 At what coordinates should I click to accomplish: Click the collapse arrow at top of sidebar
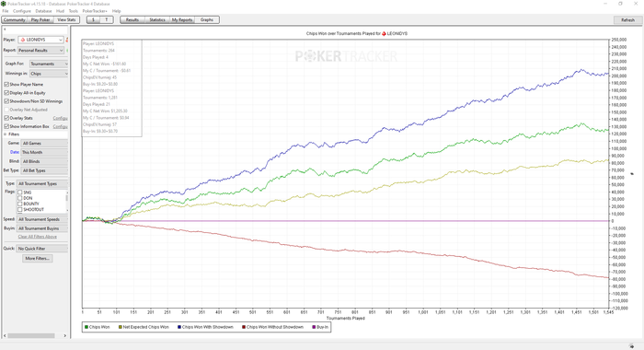click(5, 29)
